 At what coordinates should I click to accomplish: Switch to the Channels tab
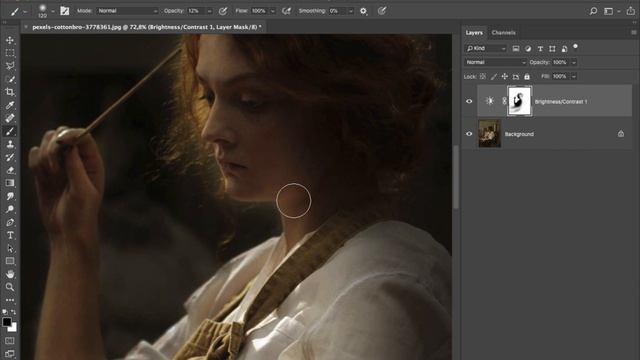tap(503, 33)
